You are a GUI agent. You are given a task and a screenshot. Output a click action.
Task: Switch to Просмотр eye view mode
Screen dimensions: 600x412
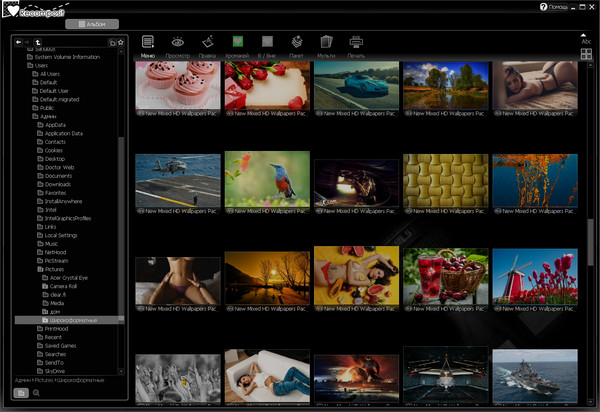point(178,43)
